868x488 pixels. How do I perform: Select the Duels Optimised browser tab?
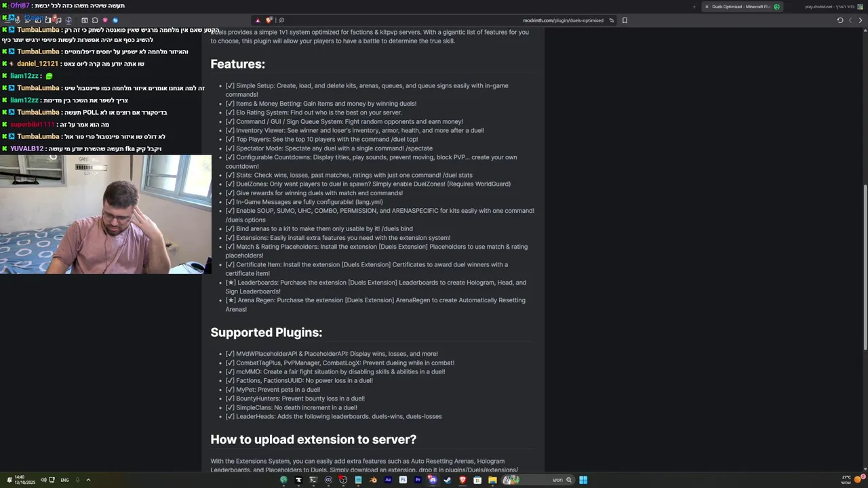pos(743,6)
